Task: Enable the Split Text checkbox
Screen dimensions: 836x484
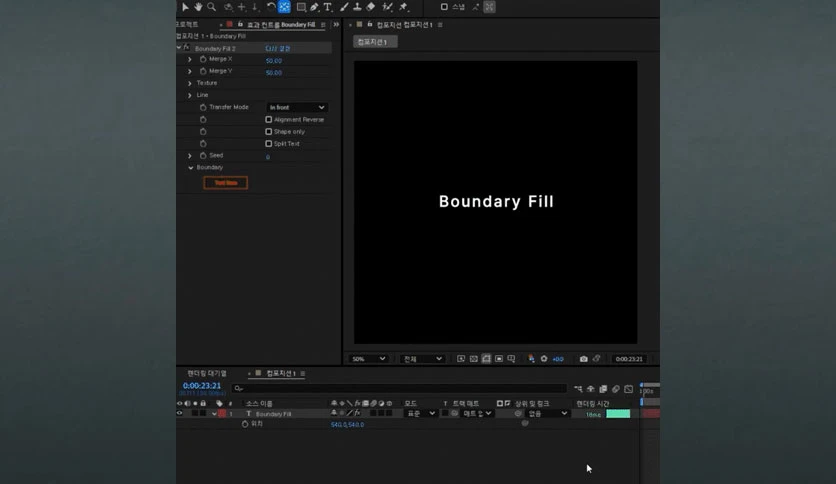Action: (269, 144)
